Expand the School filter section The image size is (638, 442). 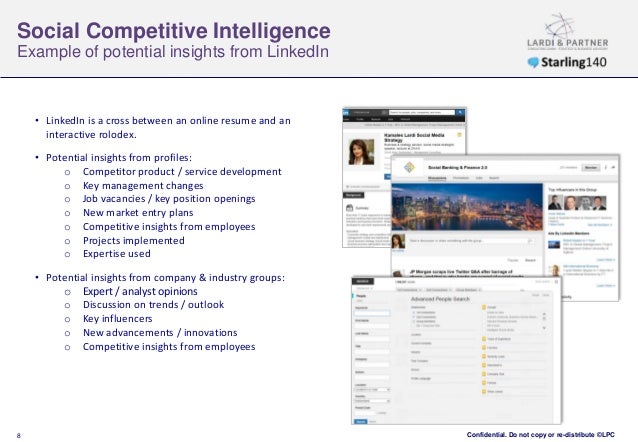(415, 370)
